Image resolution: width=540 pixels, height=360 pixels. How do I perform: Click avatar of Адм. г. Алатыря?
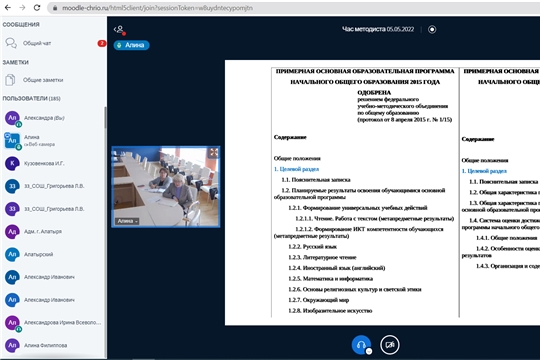(x=12, y=232)
